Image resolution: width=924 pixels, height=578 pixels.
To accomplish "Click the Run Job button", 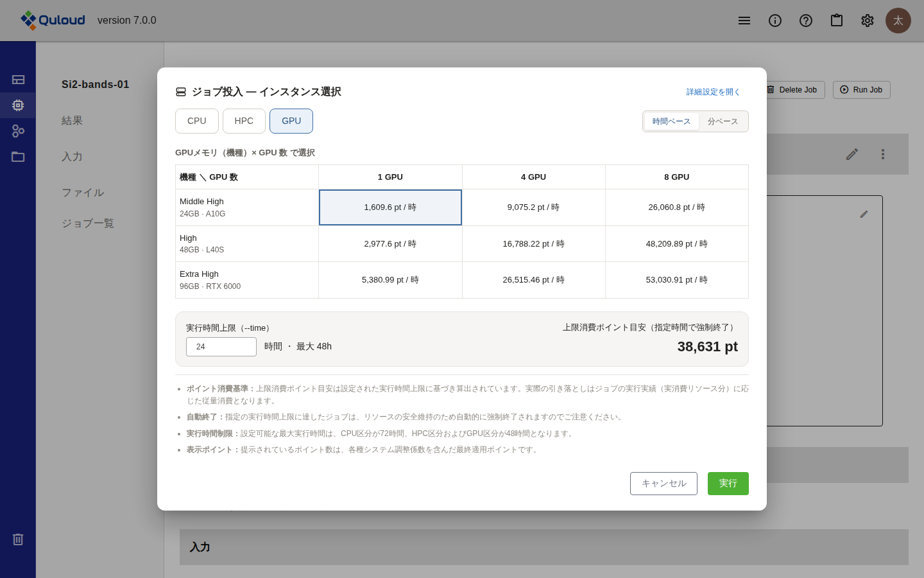I will tap(862, 90).
